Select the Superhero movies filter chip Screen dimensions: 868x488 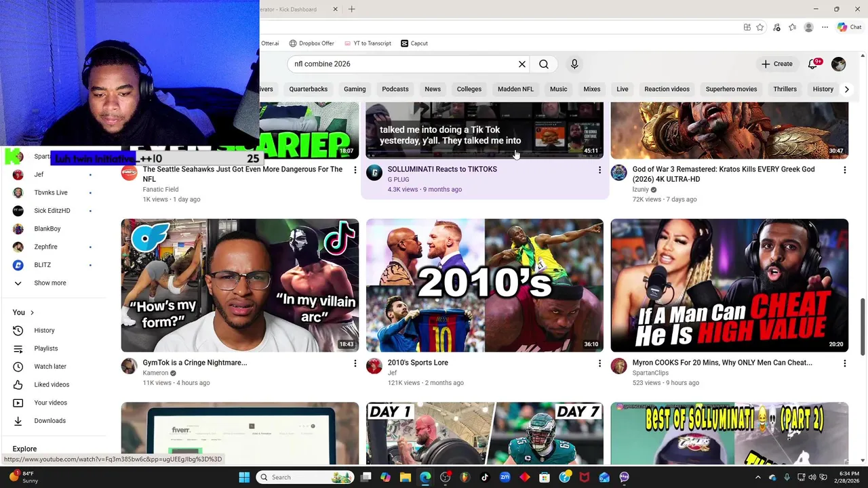(731, 89)
